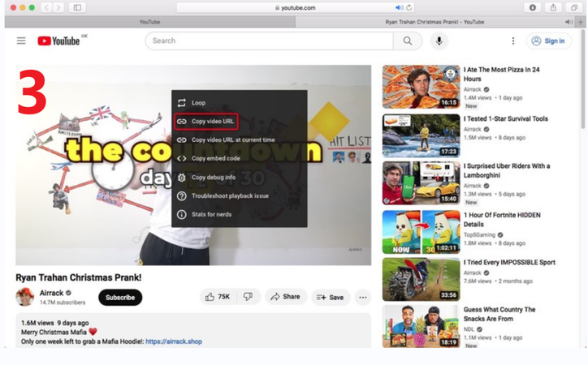This screenshot has width=588, height=365.
Task: Click the Sign in button
Action: pyautogui.click(x=549, y=41)
